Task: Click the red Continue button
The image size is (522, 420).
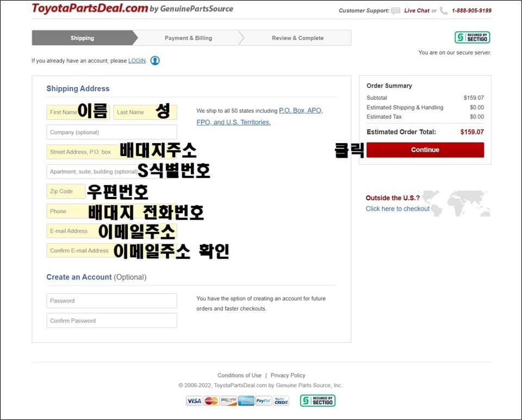Action: click(425, 150)
